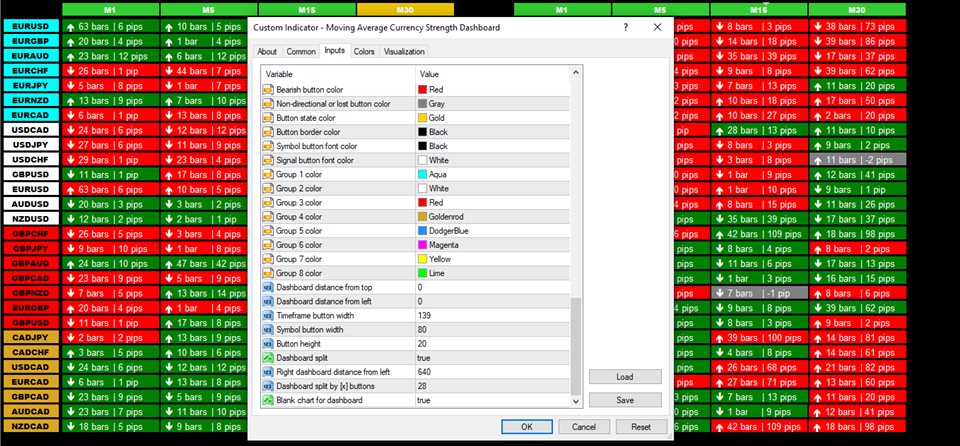Click icon beside Button height
960x446 pixels.
(267, 344)
